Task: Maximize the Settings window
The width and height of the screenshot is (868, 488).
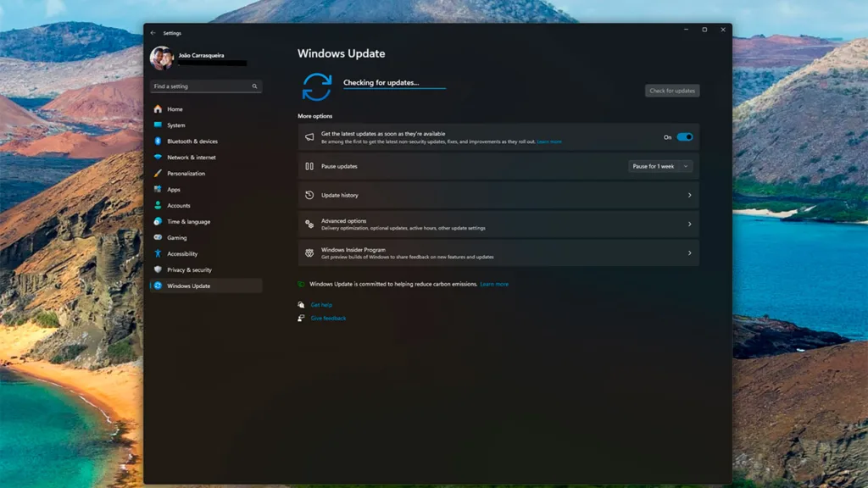Action: pyautogui.click(x=704, y=30)
